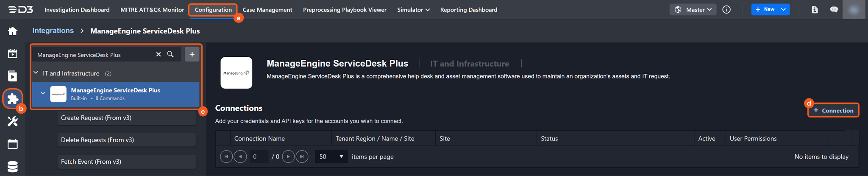Open the Case Management tab
The height and width of the screenshot is (176, 868).
[x=267, y=9]
